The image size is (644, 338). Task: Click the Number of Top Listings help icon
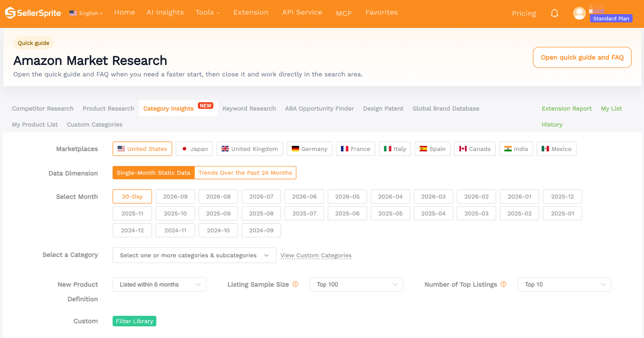504,284
